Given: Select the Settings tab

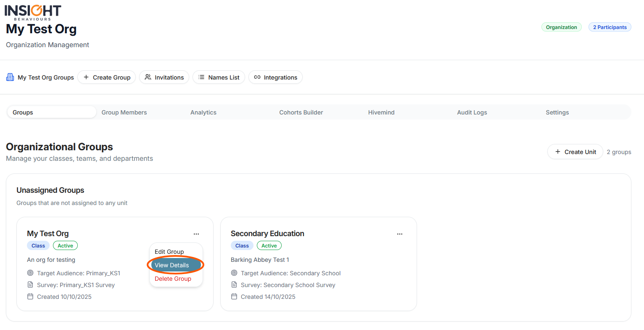Looking at the screenshot, I should click(557, 112).
